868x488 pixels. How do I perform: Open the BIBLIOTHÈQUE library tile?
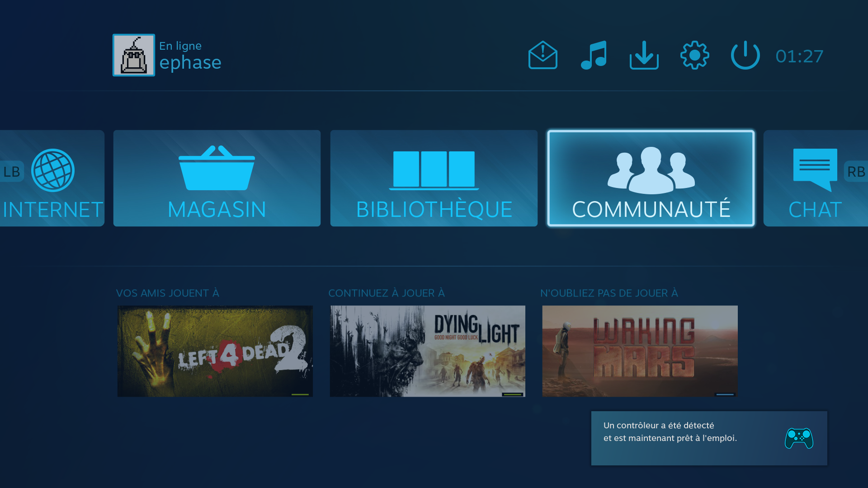click(434, 178)
